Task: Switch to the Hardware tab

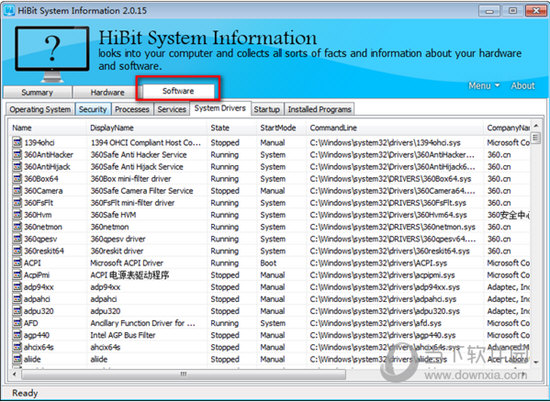Action: 107,92
